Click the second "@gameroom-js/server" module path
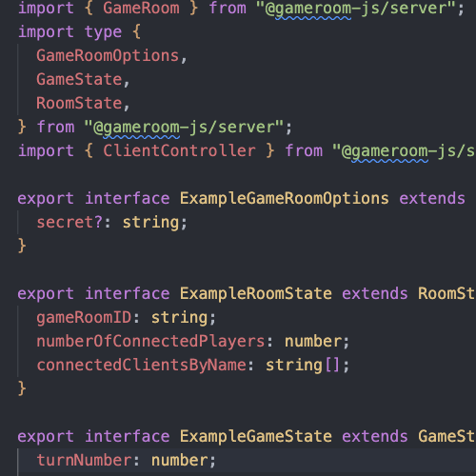 [x=184, y=128]
